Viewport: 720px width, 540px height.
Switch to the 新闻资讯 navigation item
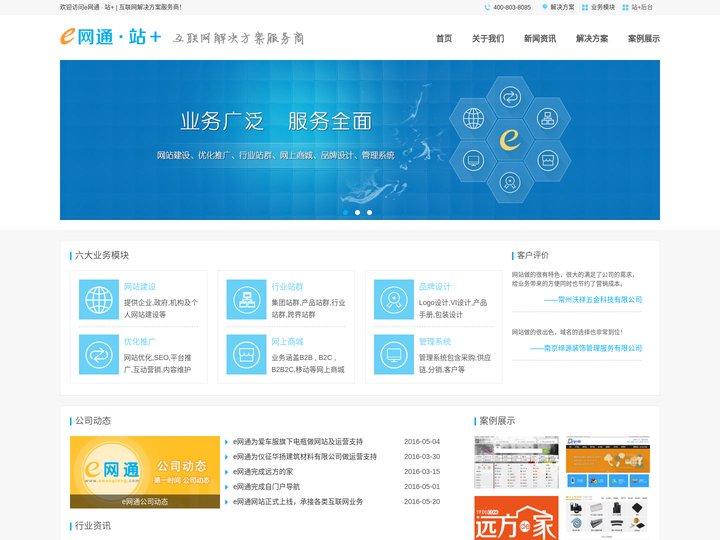tap(540, 39)
